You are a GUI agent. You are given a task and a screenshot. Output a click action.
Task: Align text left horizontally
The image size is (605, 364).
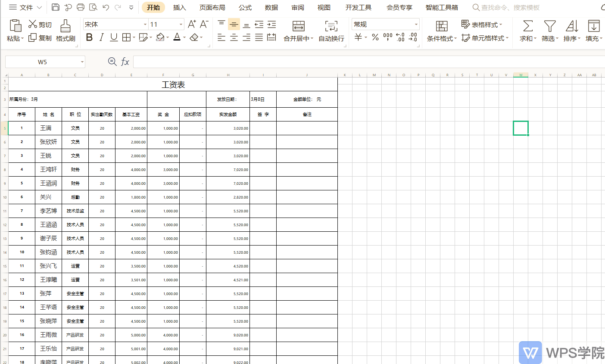[221, 37]
